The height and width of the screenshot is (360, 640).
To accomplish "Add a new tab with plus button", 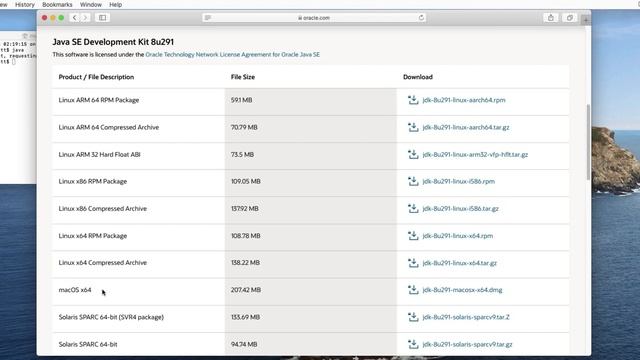I will 586,19.
